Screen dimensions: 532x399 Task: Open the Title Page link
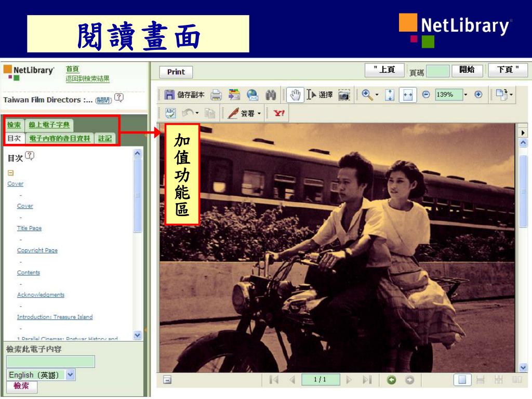(x=29, y=228)
